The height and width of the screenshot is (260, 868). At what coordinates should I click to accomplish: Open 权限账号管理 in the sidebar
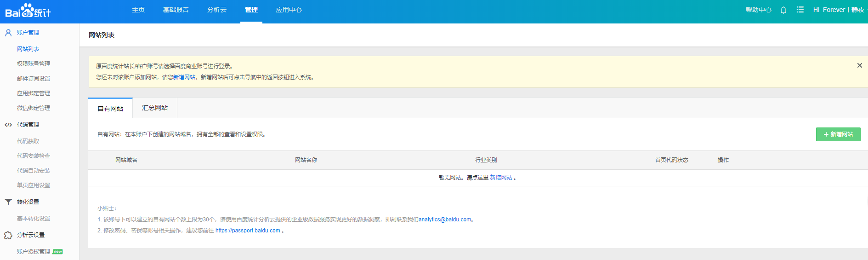coord(34,64)
